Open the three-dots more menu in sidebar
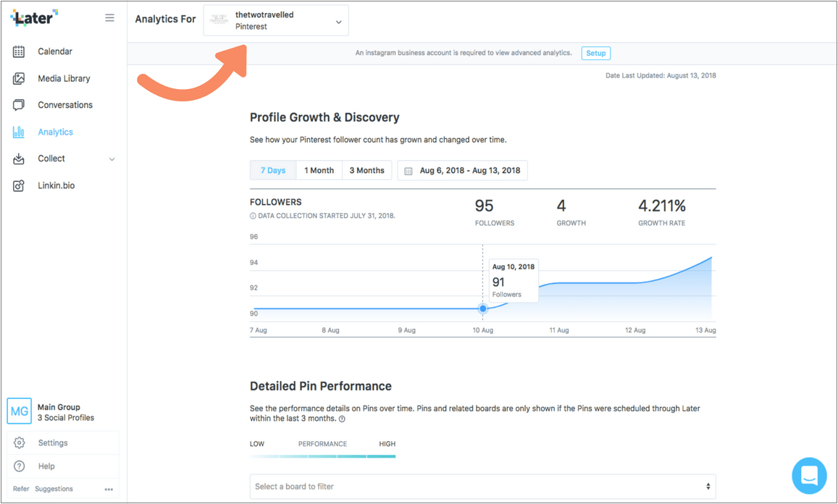 click(109, 489)
